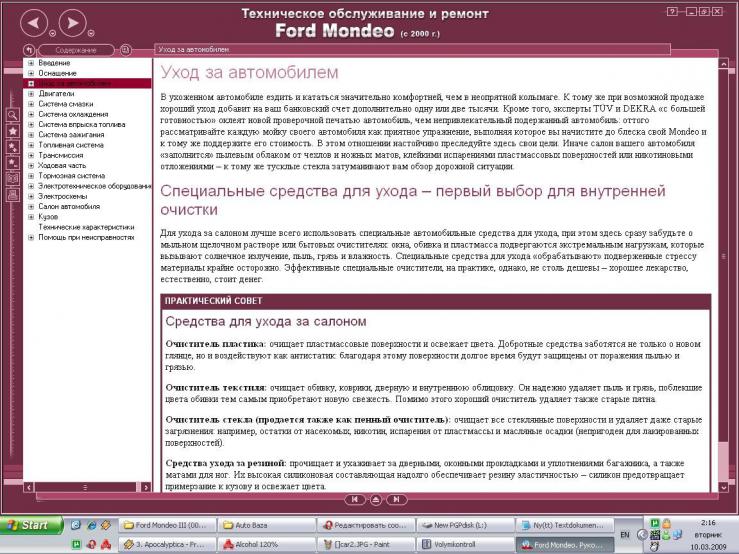This screenshot has width=739, height=554.
Task: Open the Содержание contents tab
Action: click(x=76, y=50)
